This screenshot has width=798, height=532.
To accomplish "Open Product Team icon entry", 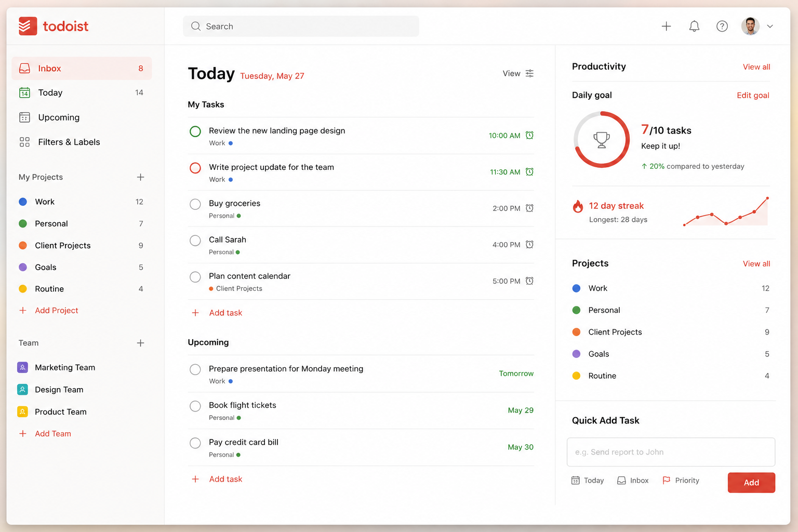I will [22, 411].
